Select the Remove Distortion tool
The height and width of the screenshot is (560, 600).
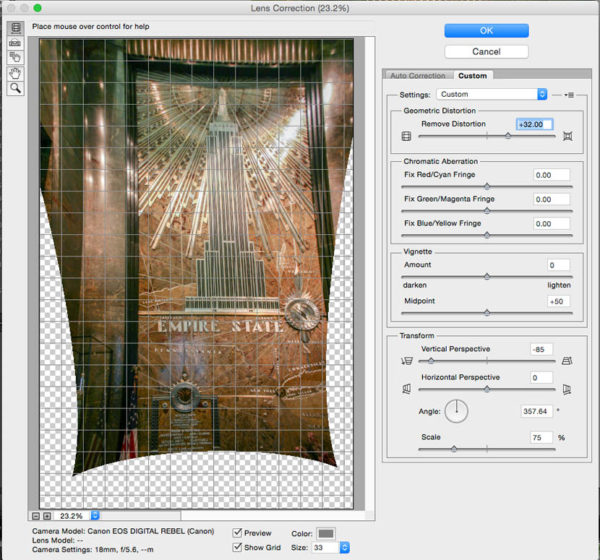pyautogui.click(x=16, y=29)
